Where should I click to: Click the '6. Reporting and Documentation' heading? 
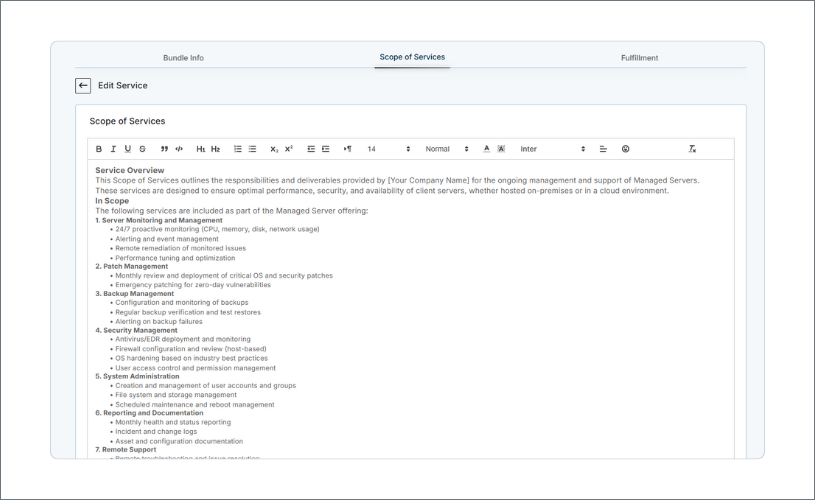click(149, 413)
